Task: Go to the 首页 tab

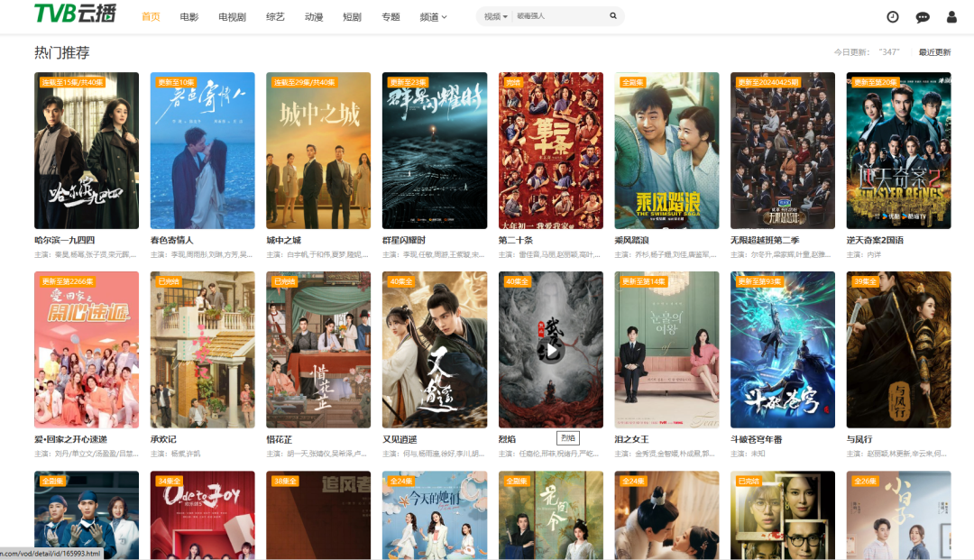Action: click(151, 17)
